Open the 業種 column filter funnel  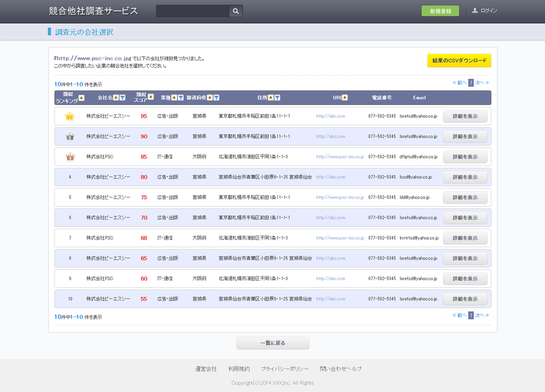(x=181, y=98)
